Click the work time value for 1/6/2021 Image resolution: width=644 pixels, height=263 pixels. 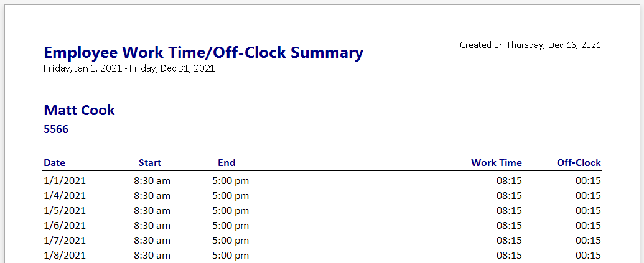509,226
